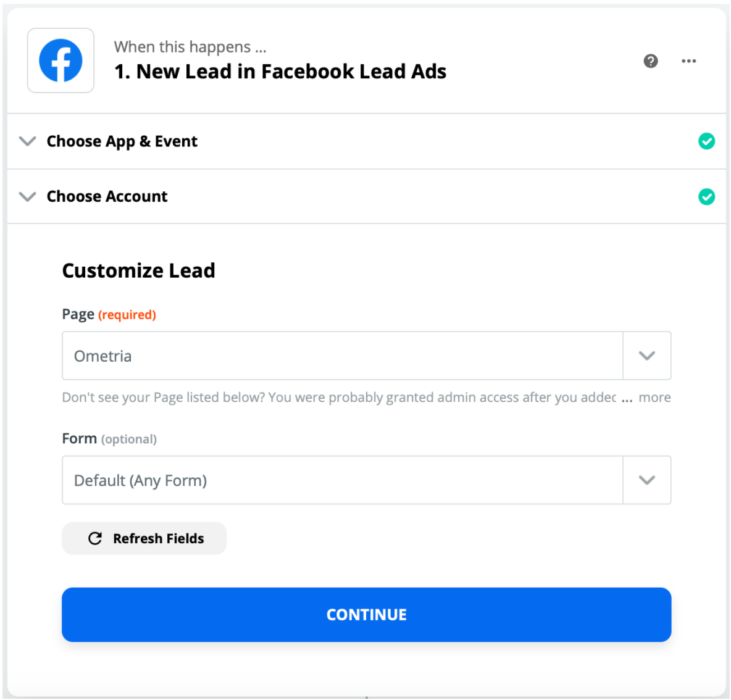The image size is (731, 700).
Task: Click the Choose Account heading
Action: [x=107, y=197]
